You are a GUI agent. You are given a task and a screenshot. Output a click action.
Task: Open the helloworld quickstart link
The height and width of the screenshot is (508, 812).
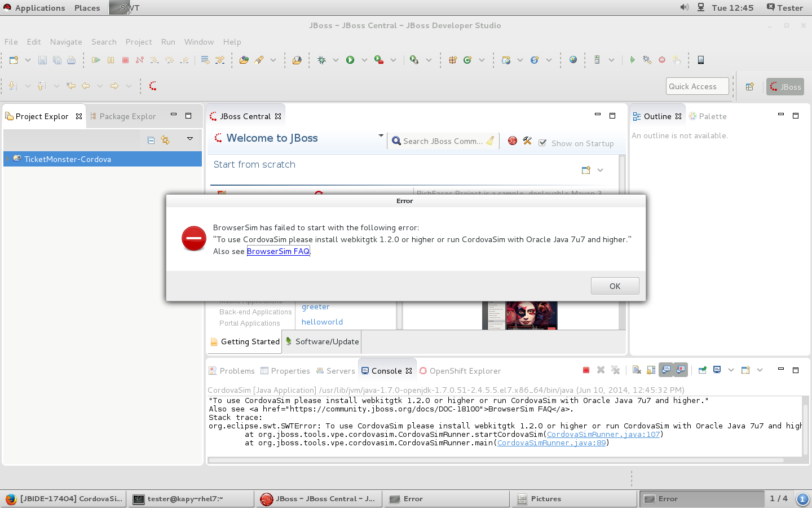pos(322,322)
